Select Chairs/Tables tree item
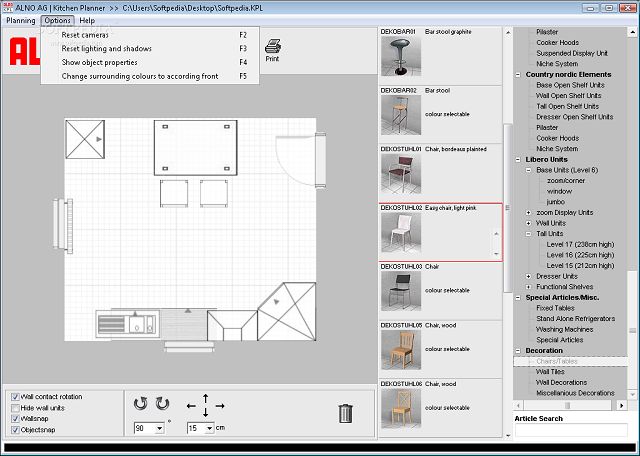This screenshot has height=456, width=640. [x=557, y=361]
